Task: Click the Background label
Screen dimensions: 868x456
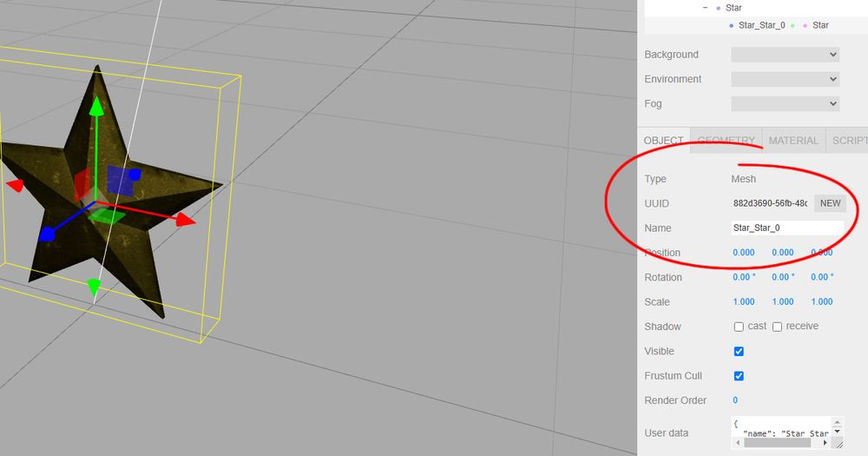Action: tap(671, 55)
